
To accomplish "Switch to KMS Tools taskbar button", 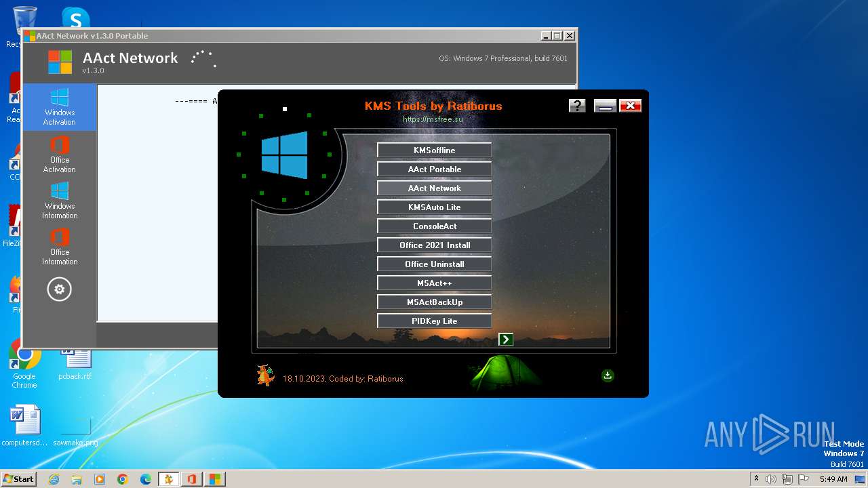I will point(169,479).
